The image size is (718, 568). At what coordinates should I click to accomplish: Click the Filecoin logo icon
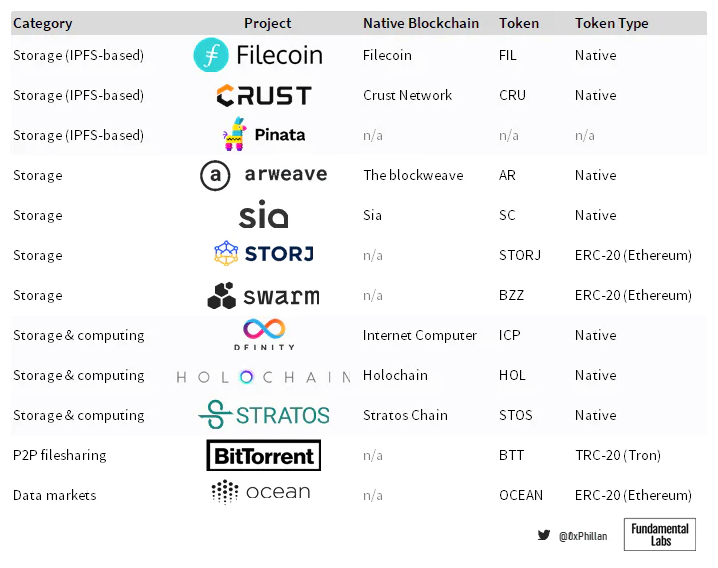pos(211,55)
